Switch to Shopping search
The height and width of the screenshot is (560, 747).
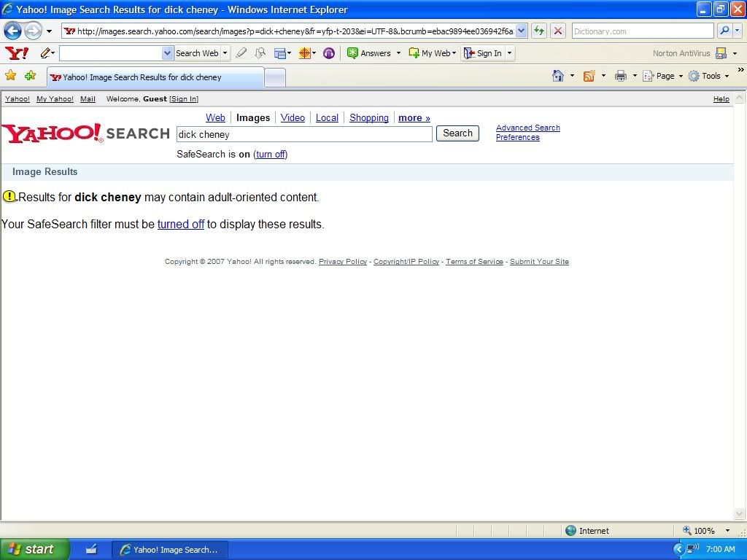[368, 117]
